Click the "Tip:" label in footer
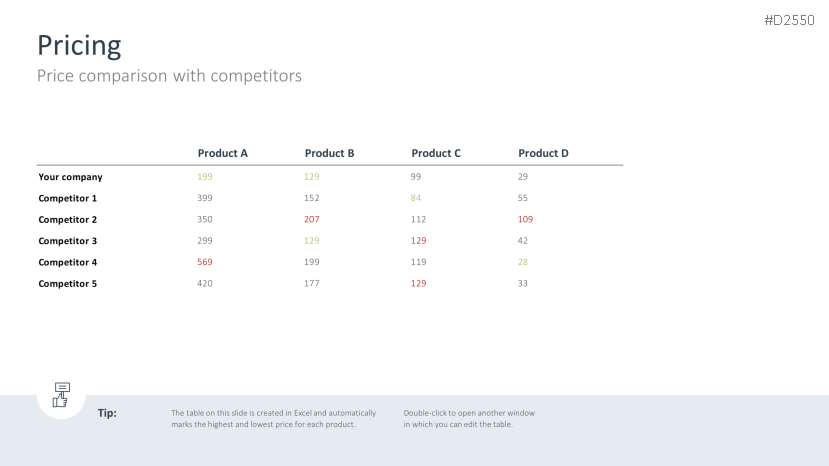 107,413
